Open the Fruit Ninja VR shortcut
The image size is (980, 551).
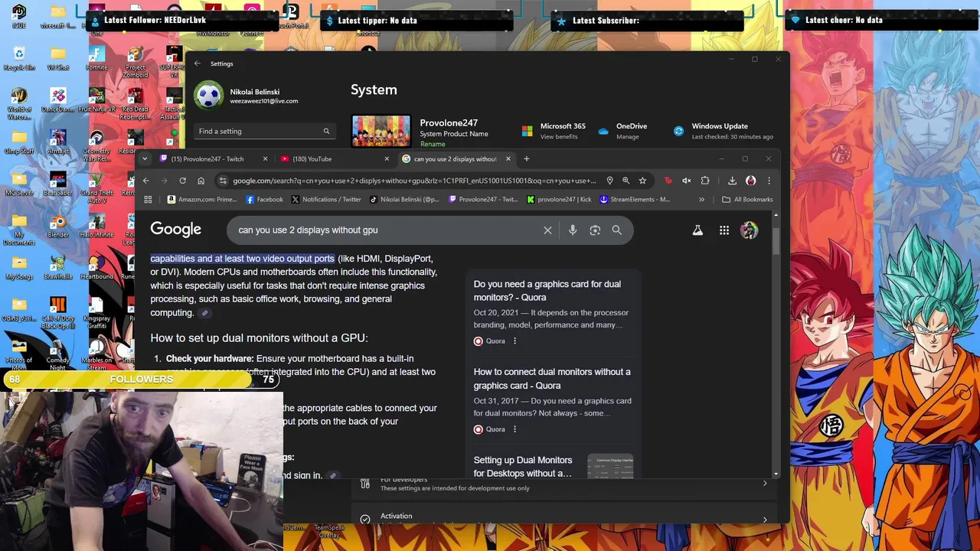tap(96, 100)
